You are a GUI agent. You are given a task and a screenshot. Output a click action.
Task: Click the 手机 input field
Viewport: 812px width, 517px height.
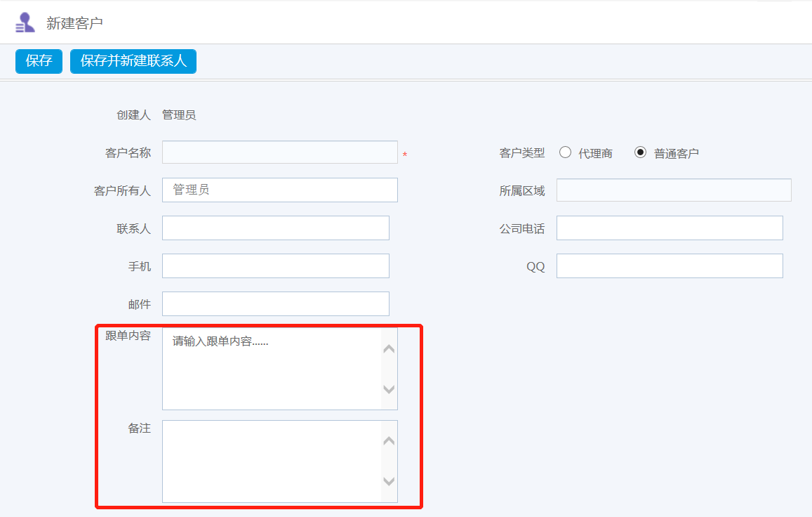click(x=275, y=266)
